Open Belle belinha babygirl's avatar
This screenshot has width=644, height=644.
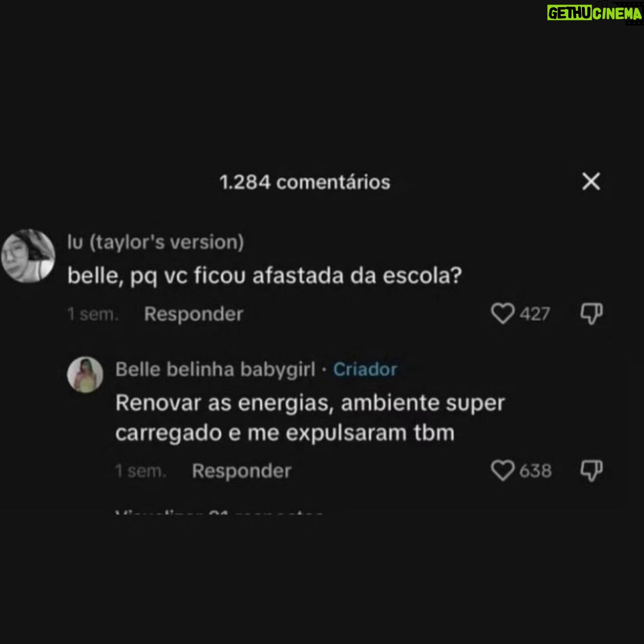[x=85, y=375]
